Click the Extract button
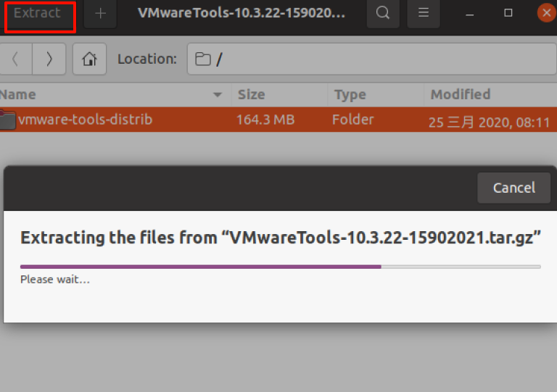This screenshot has width=557, height=392. (40, 14)
